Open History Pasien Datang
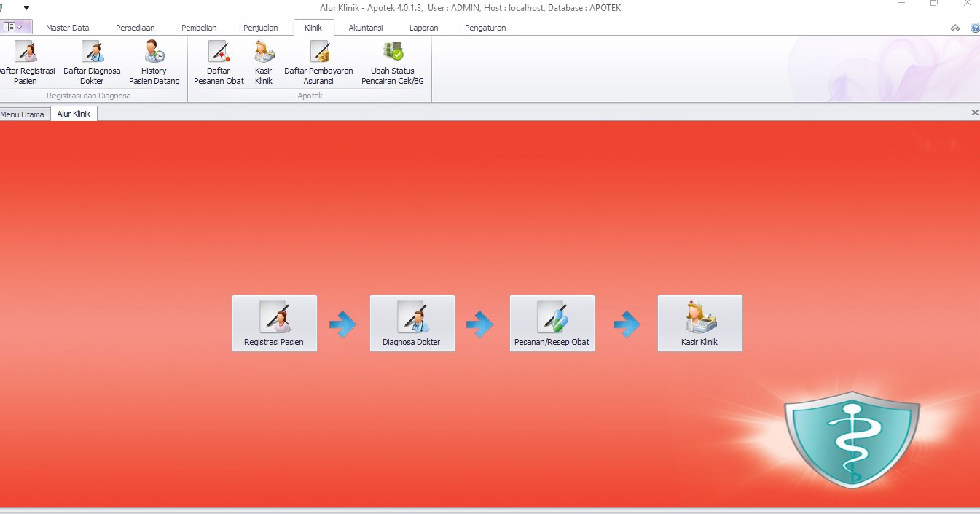Viewport: 980px width, 514px height. [x=154, y=63]
